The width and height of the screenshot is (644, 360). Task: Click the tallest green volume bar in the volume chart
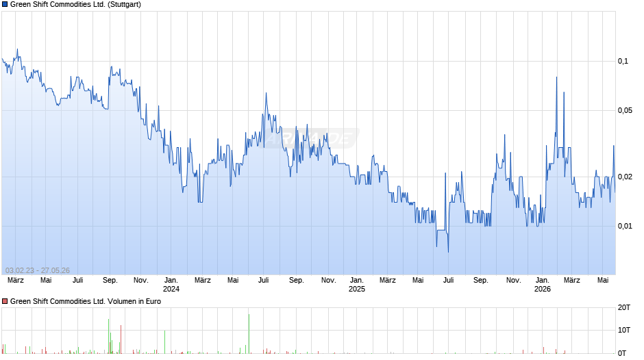pyautogui.click(x=249, y=334)
